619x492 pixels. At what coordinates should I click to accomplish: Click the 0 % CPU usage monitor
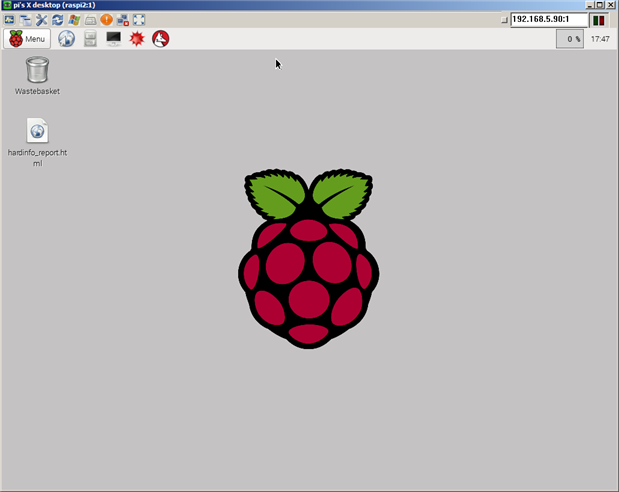tap(570, 39)
